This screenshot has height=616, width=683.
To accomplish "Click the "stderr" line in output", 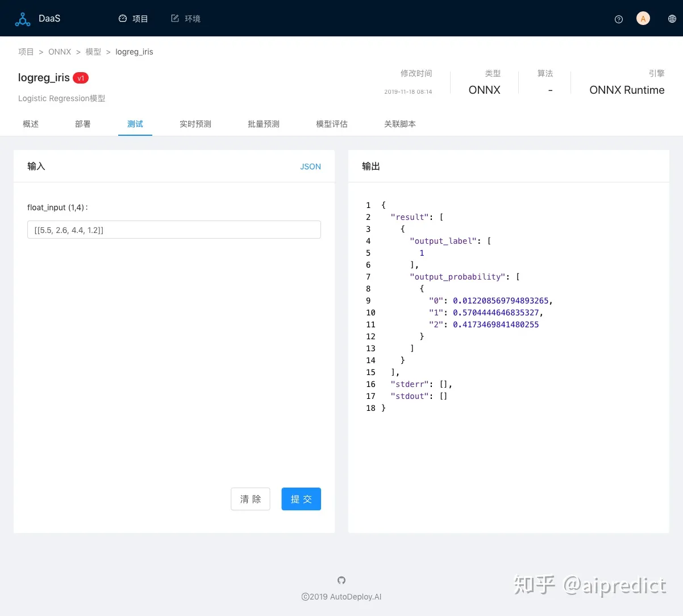I will [422, 384].
